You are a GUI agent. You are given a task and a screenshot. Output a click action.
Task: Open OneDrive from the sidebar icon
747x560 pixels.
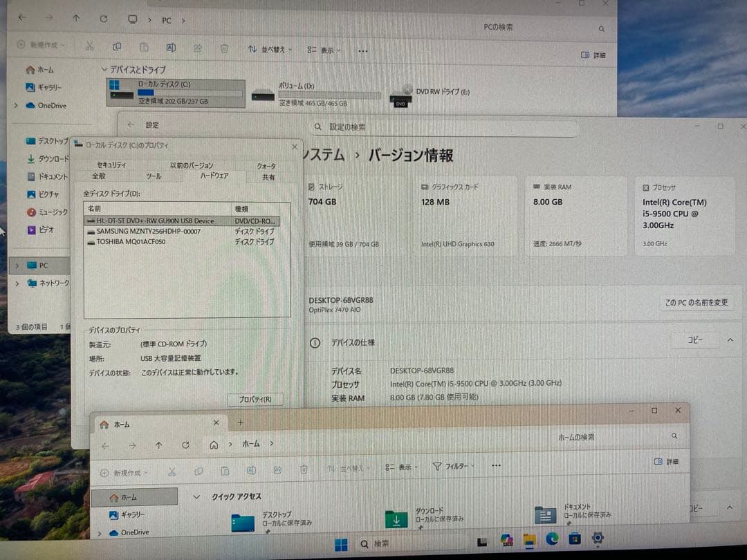(x=31, y=105)
